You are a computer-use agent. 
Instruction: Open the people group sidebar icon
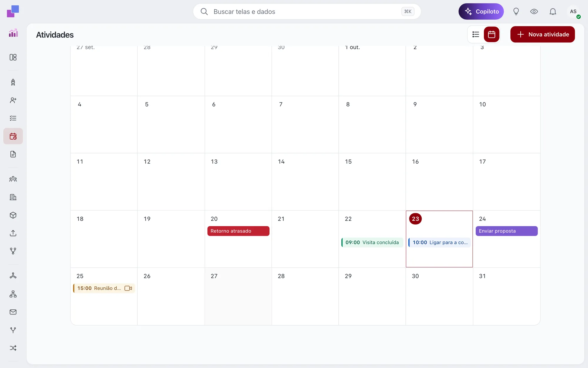[x=13, y=179]
